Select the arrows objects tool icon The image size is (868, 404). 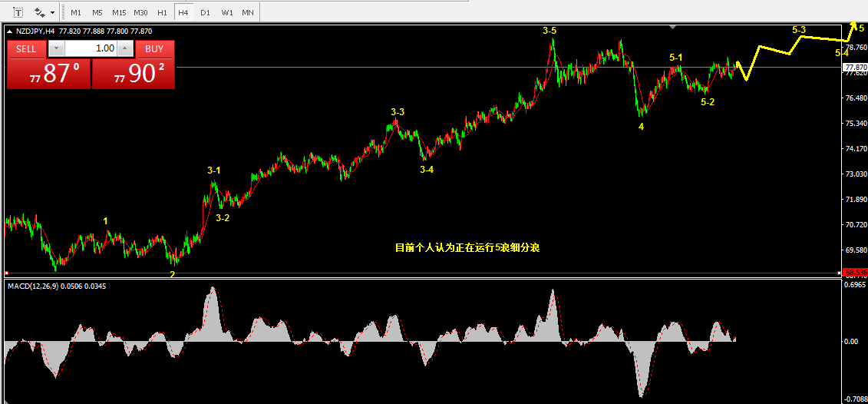(x=39, y=12)
